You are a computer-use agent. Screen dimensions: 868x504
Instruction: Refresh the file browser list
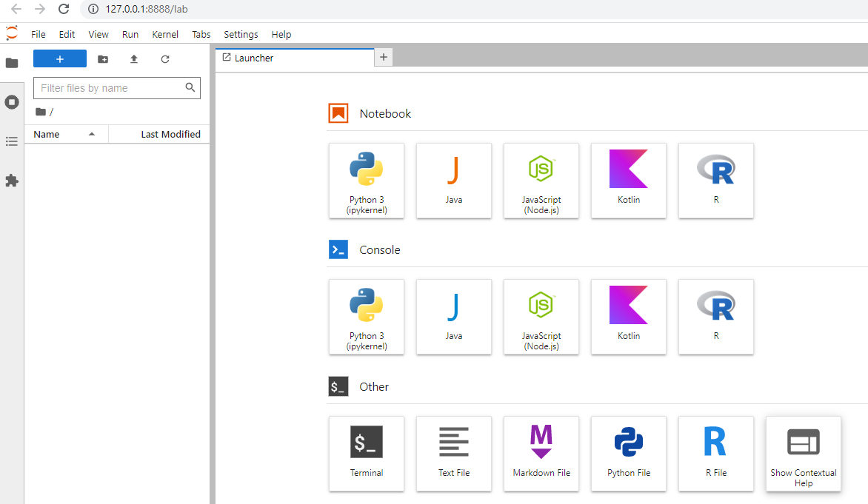165,58
